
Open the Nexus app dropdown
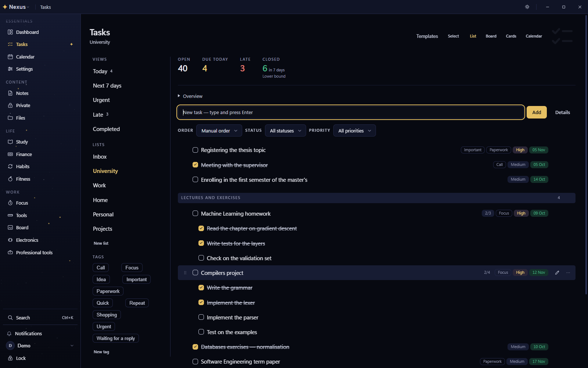point(16,7)
